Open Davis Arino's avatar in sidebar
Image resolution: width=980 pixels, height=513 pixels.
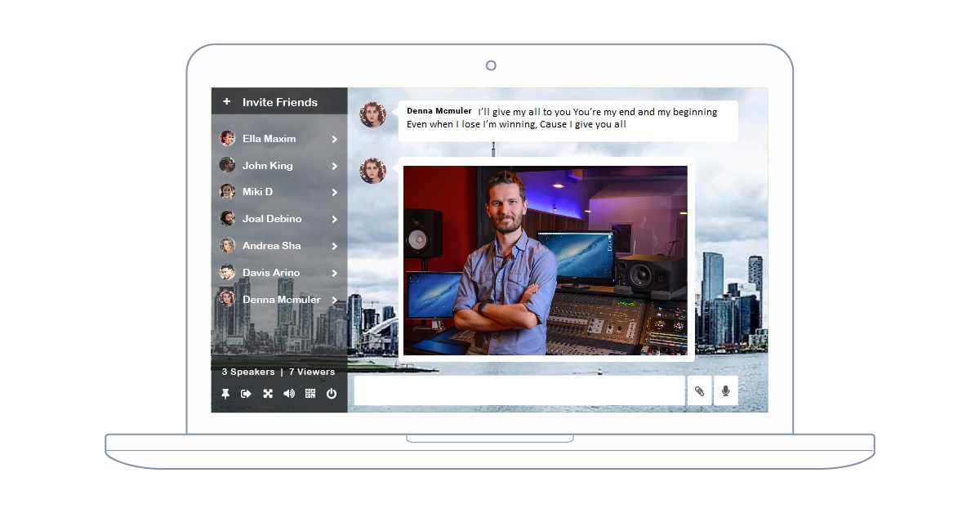(227, 273)
